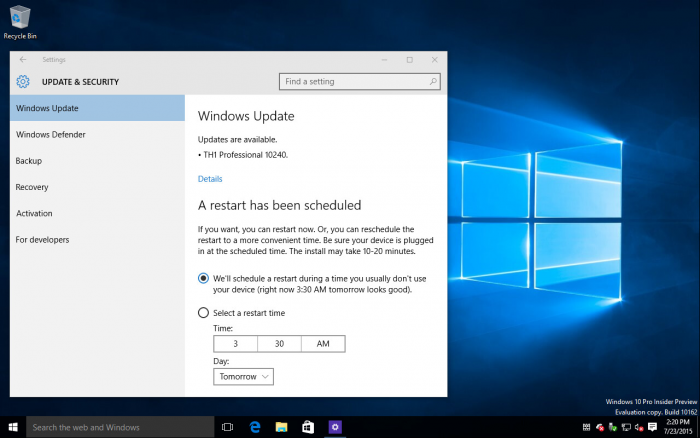Image resolution: width=700 pixels, height=438 pixels.
Task: Open Task View from the taskbar
Action: point(227,427)
